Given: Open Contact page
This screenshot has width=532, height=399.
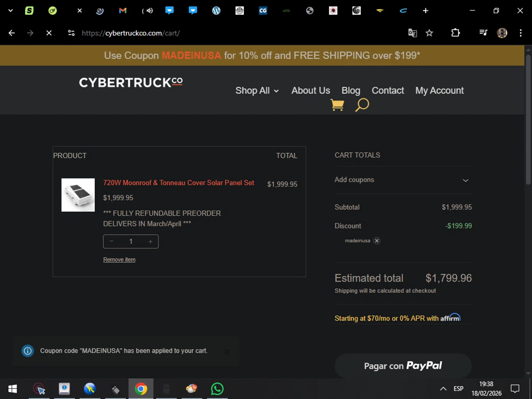Looking at the screenshot, I should [388, 90].
